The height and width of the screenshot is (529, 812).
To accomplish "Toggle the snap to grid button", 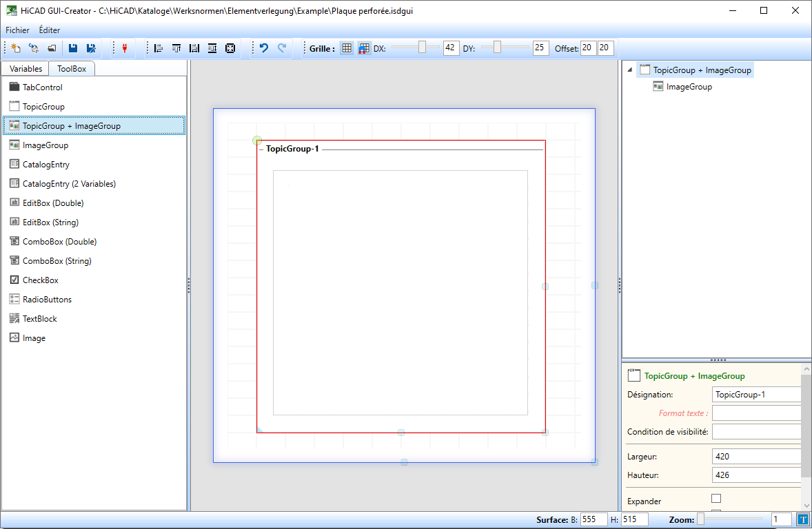I will tap(363, 48).
